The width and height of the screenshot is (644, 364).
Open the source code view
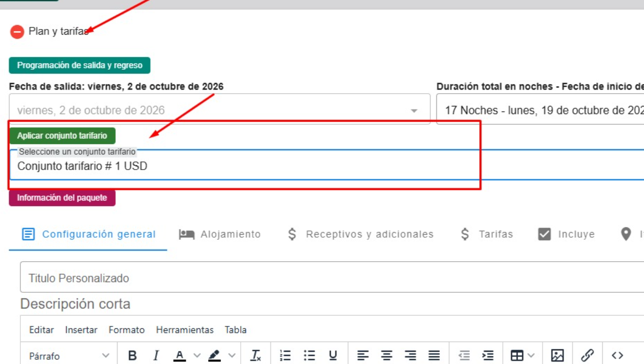(618, 355)
